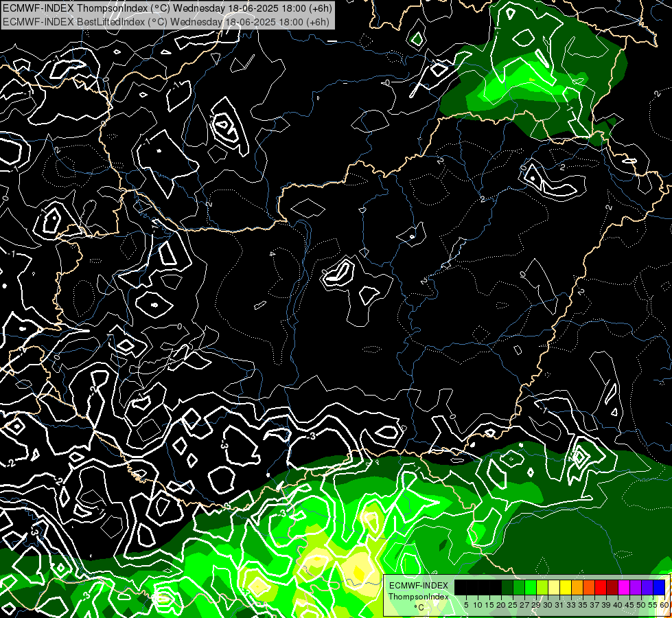Click the °C unit label in legend
Image resolution: width=672 pixels, height=618 pixels.
point(419,608)
